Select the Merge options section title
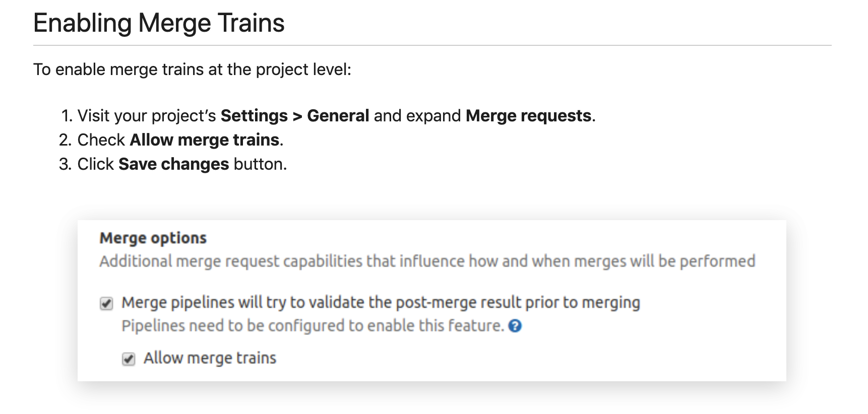The width and height of the screenshot is (868, 414). [153, 237]
